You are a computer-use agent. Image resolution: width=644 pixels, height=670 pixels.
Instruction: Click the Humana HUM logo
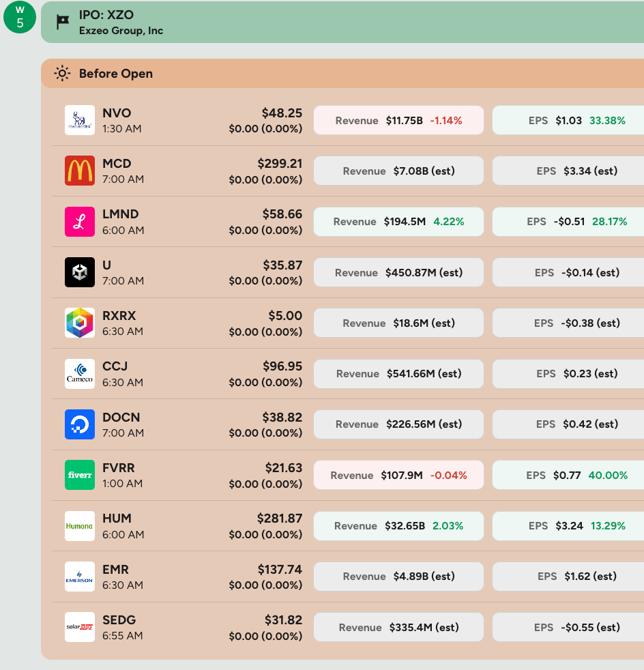(x=80, y=525)
